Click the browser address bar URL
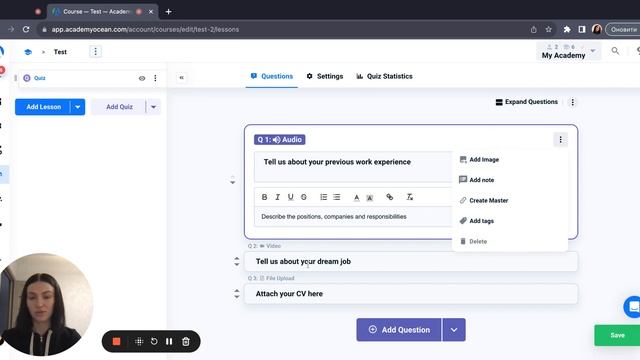The height and width of the screenshot is (360, 640). tap(145, 29)
